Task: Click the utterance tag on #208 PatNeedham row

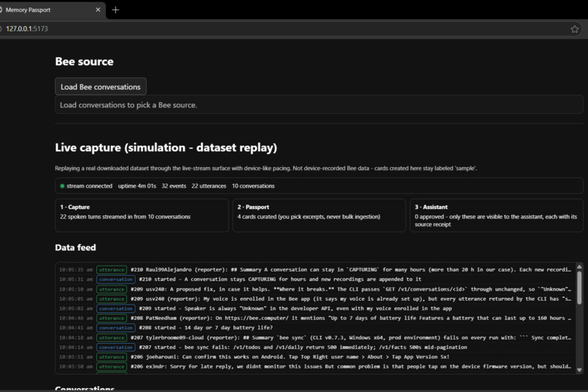Action: coord(112,318)
